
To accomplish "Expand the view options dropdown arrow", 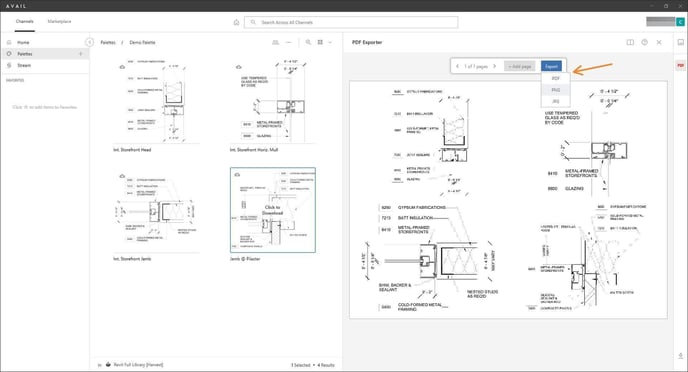I will (x=330, y=43).
